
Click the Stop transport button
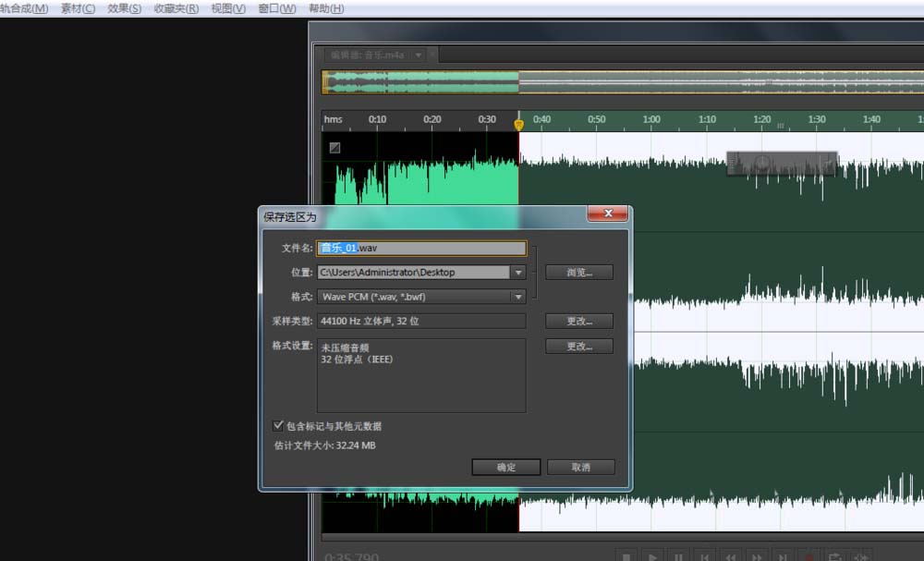626,556
